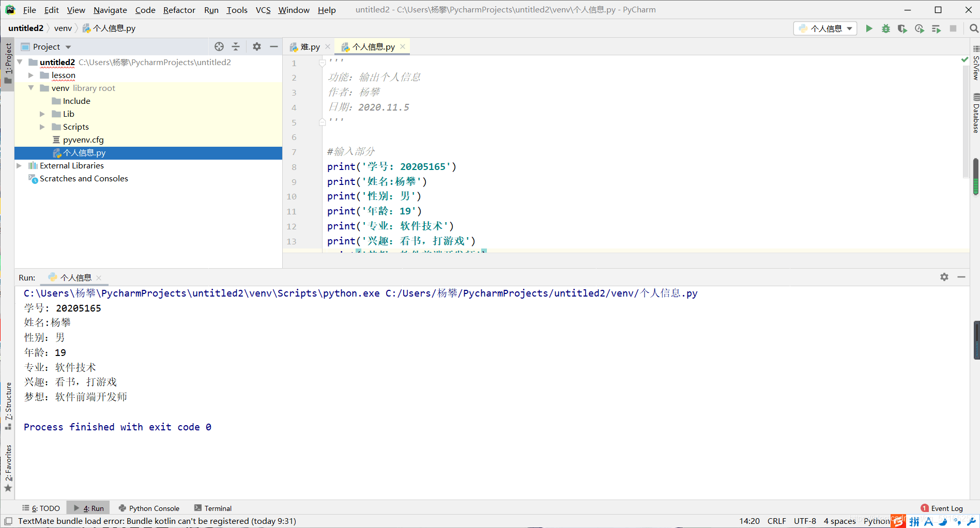Open the Structure side tool window
This screenshot has height=528, width=980.
[x=8, y=406]
